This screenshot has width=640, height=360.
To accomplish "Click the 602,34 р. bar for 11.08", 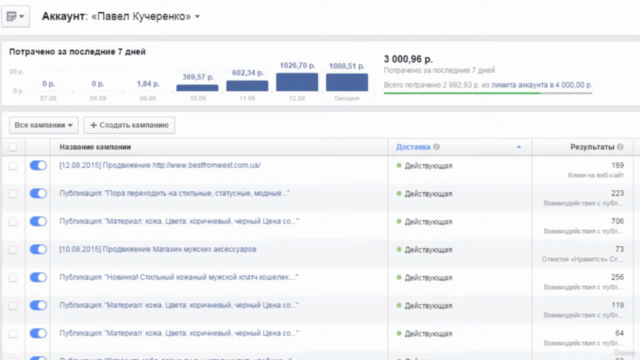I will pos(247,86).
